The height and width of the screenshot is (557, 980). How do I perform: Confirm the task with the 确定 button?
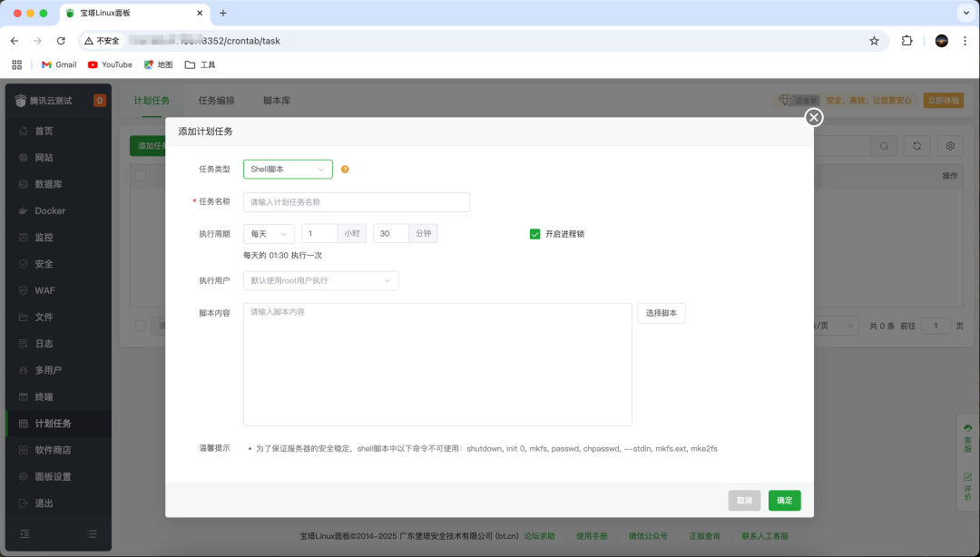784,500
